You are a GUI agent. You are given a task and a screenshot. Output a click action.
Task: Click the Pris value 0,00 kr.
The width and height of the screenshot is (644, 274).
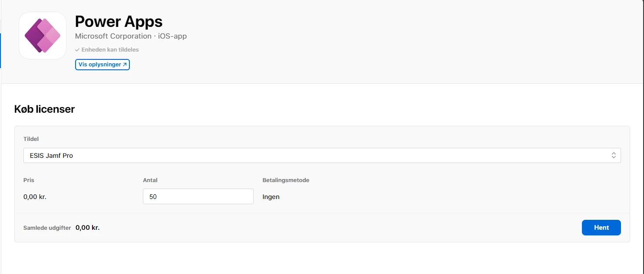tap(35, 197)
